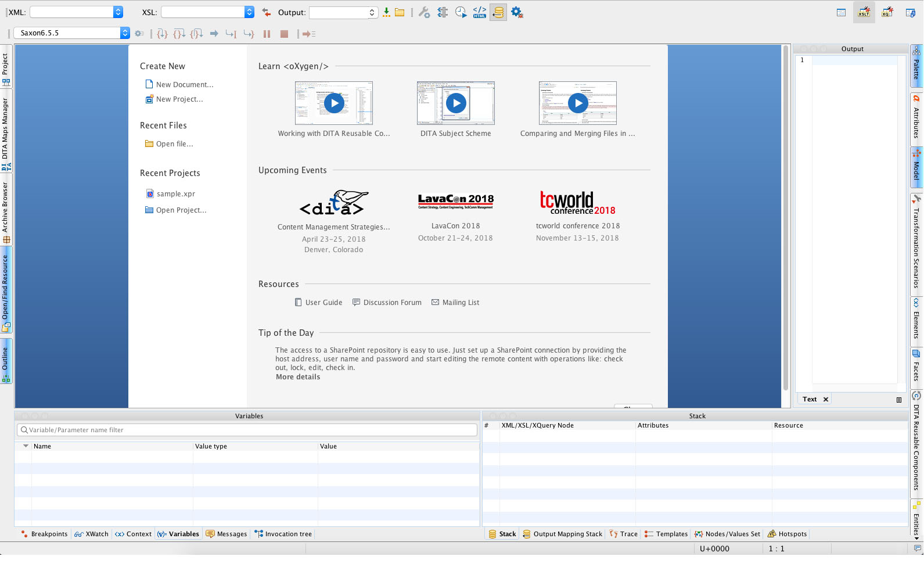Click the yellow folder icon beside Output
The height and width of the screenshot is (567, 924).
(400, 12)
